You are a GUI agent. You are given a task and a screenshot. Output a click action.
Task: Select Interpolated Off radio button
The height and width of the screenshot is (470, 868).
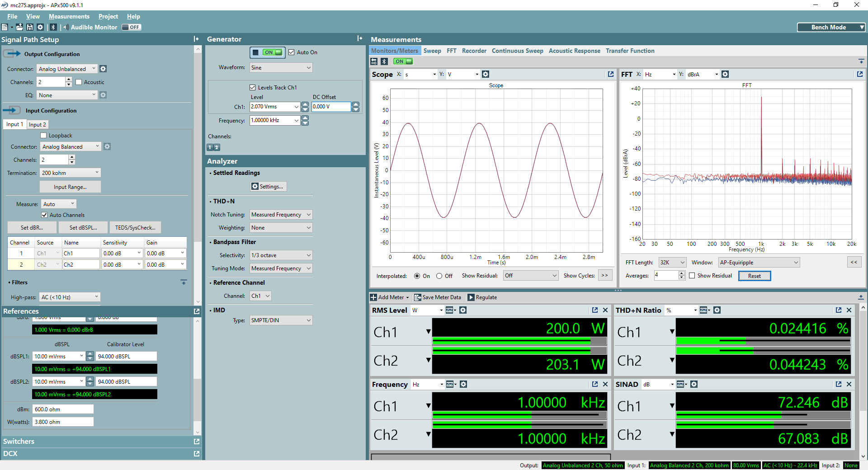(x=439, y=276)
